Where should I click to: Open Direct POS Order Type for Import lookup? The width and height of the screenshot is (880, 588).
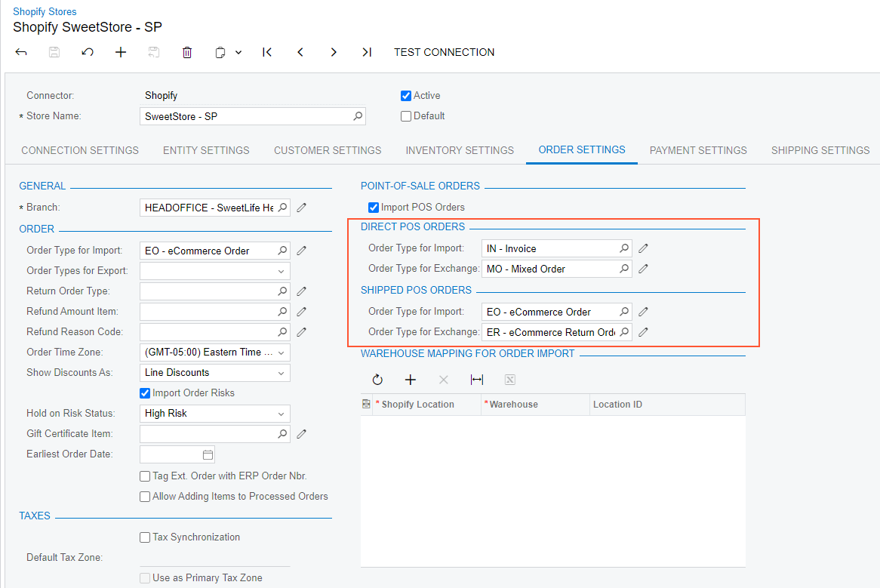[x=624, y=248]
